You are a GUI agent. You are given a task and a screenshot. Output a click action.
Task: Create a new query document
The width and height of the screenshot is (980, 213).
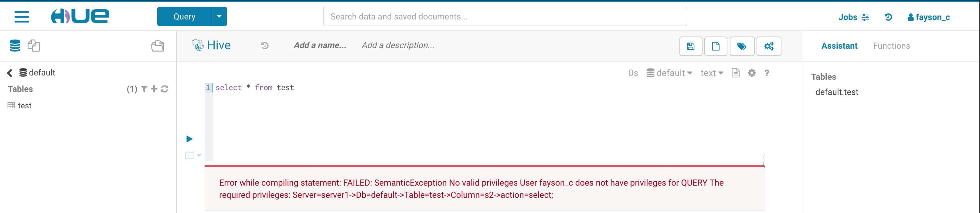[x=716, y=46]
